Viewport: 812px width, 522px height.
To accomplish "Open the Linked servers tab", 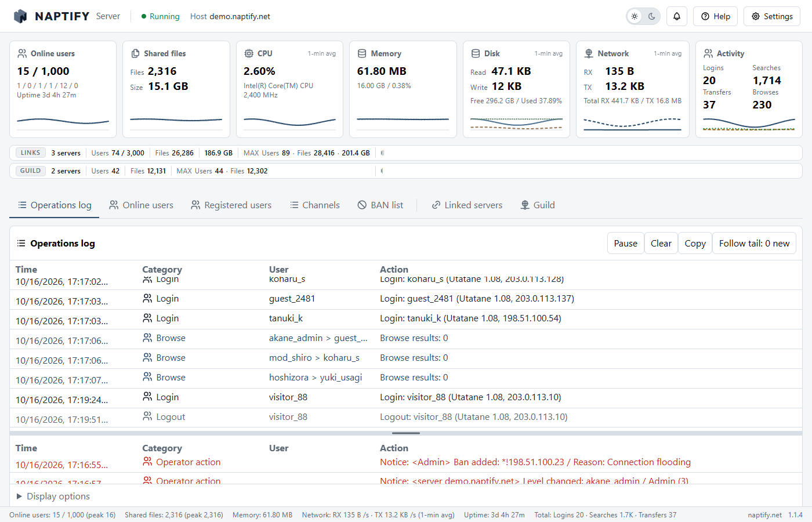I will 467,205.
